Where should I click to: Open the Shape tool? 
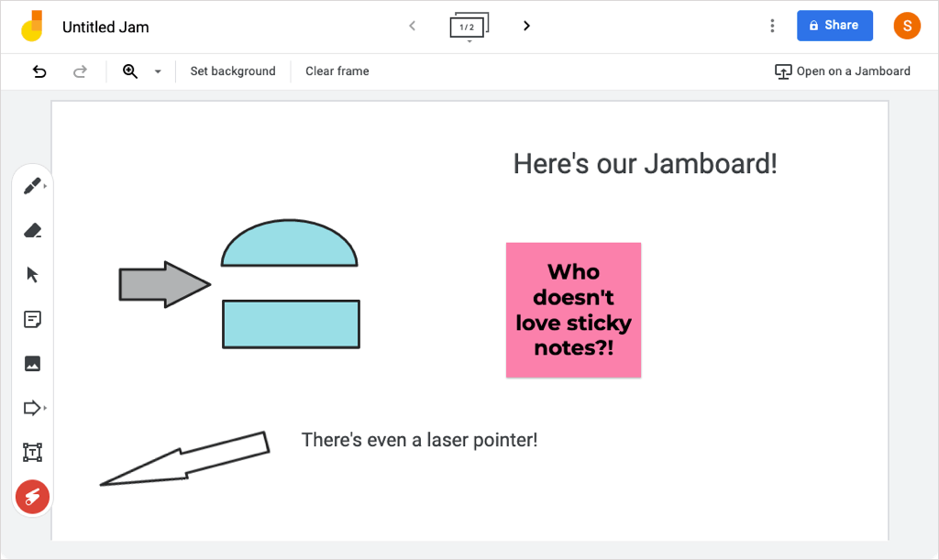coord(33,407)
